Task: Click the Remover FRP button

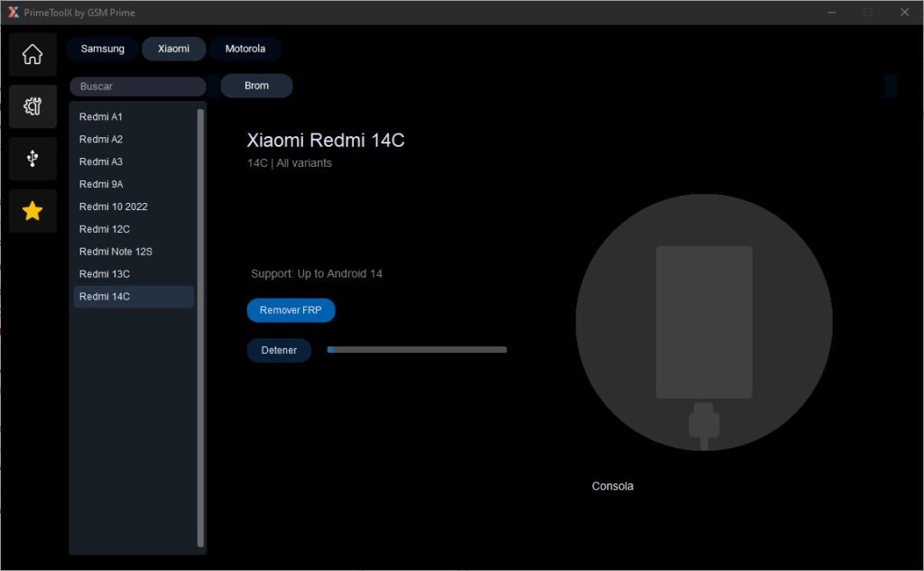Action: click(291, 310)
